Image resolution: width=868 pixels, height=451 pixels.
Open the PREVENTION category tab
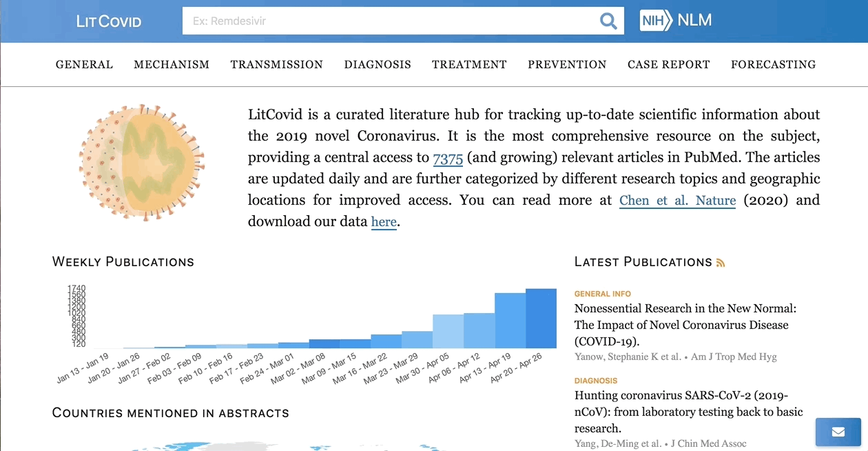567,64
